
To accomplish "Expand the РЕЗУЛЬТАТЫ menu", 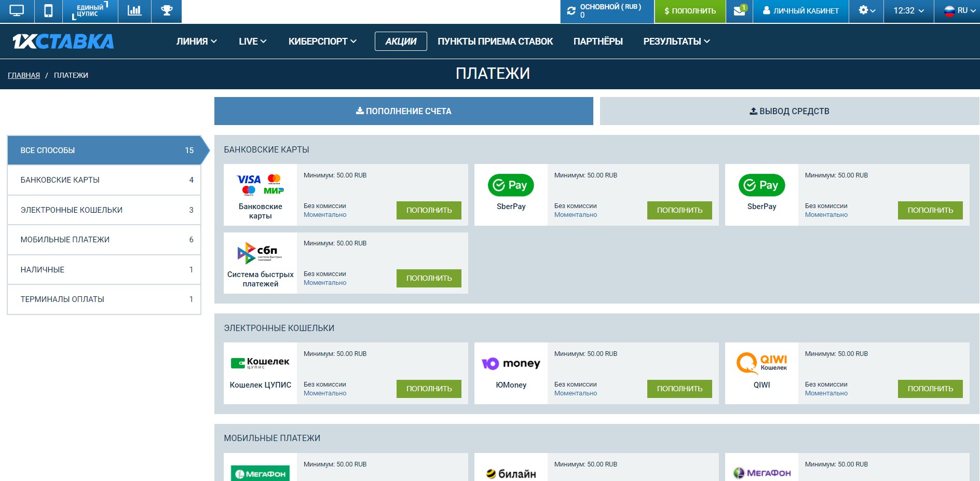I will pos(676,42).
